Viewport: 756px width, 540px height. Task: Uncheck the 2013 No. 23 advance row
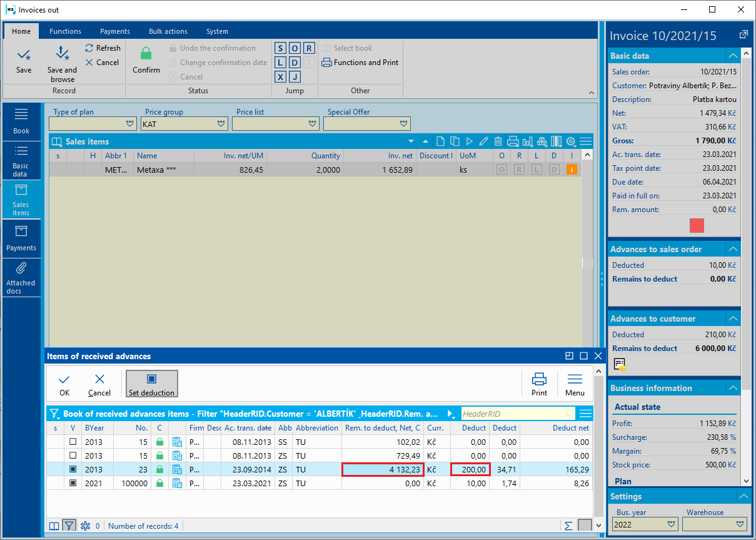73,469
